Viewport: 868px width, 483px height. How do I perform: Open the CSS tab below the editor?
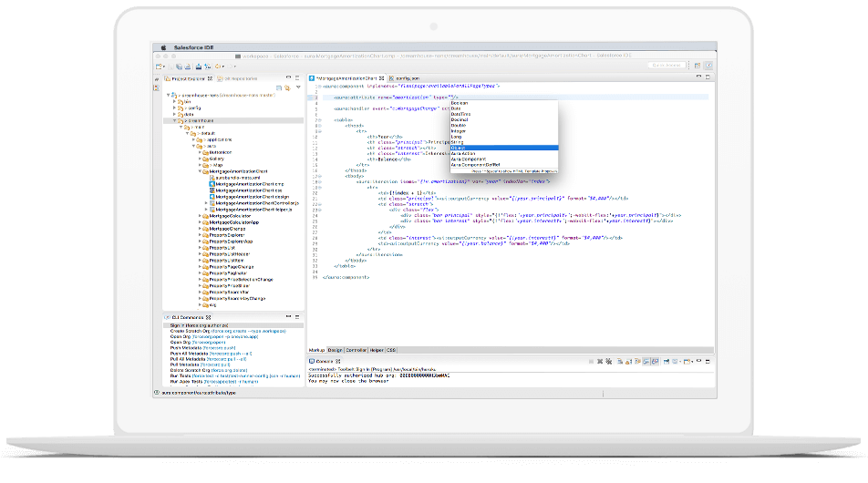[x=391, y=350]
